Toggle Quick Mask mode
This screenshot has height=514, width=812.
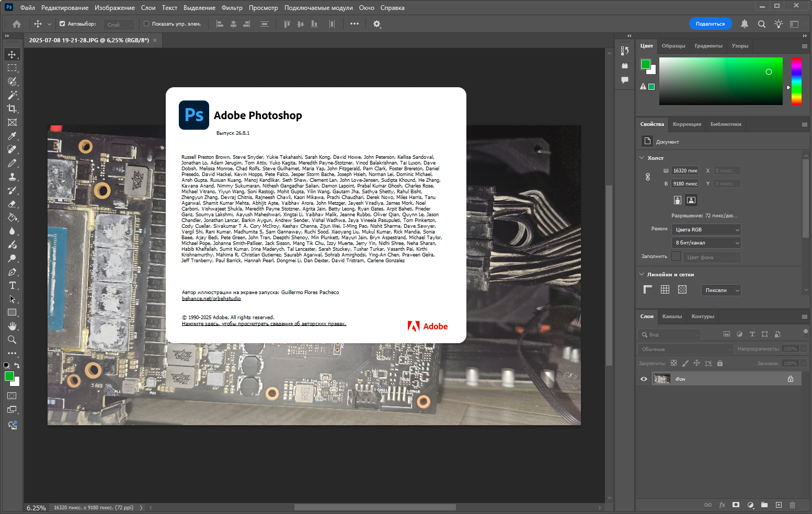click(x=12, y=396)
